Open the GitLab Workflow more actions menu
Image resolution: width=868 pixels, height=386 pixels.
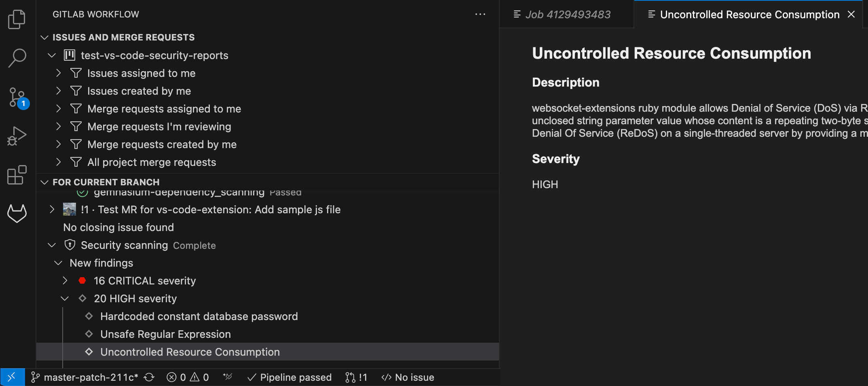480,14
